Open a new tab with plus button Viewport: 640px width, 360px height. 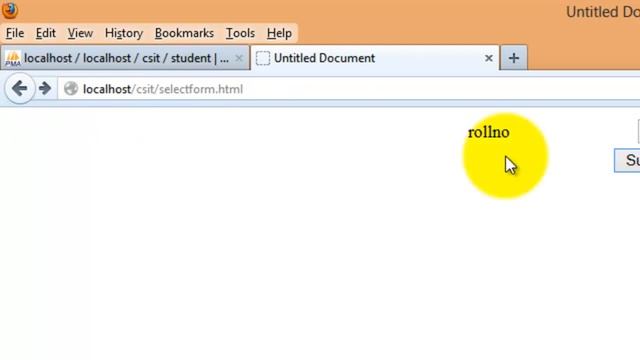(513, 58)
